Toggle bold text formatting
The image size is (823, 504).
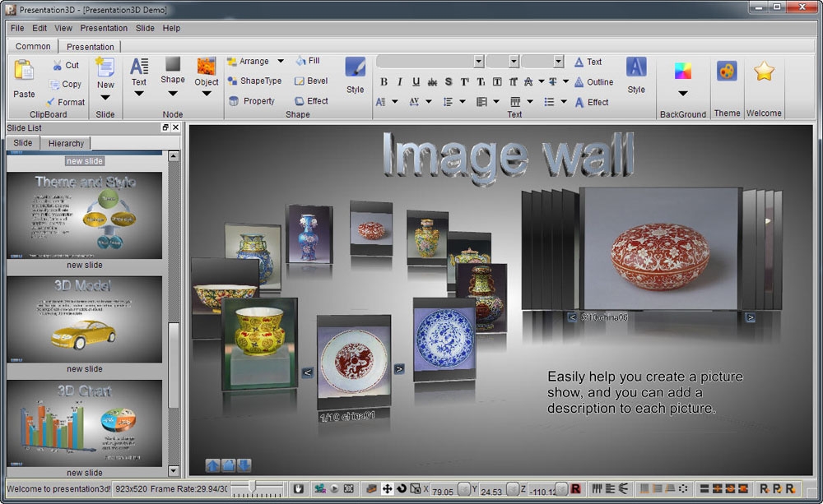[x=384, y=81]
